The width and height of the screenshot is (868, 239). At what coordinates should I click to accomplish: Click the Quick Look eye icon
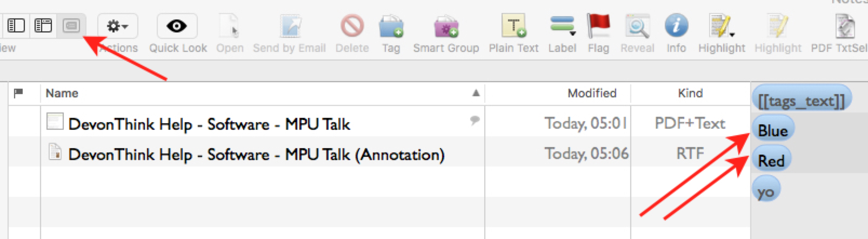click(x=177, y=26)
